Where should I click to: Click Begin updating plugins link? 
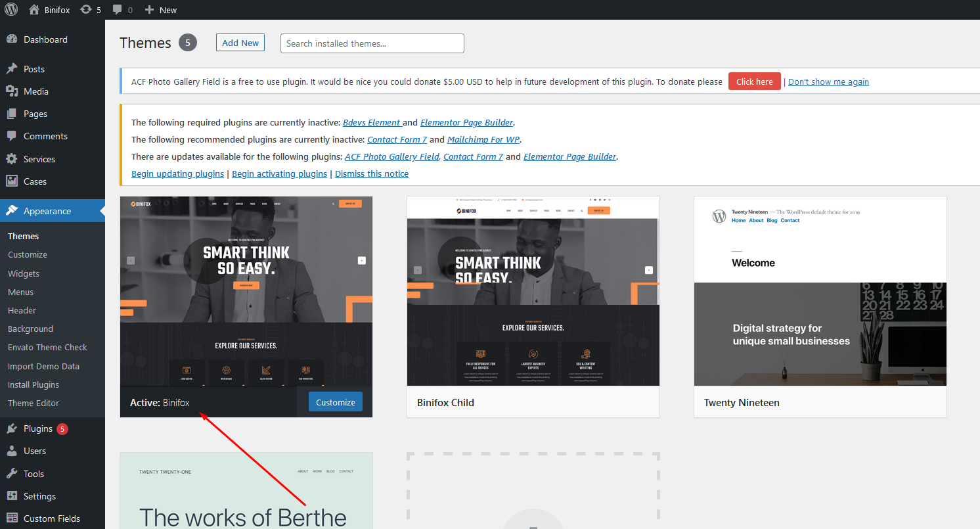pos(177,173)
